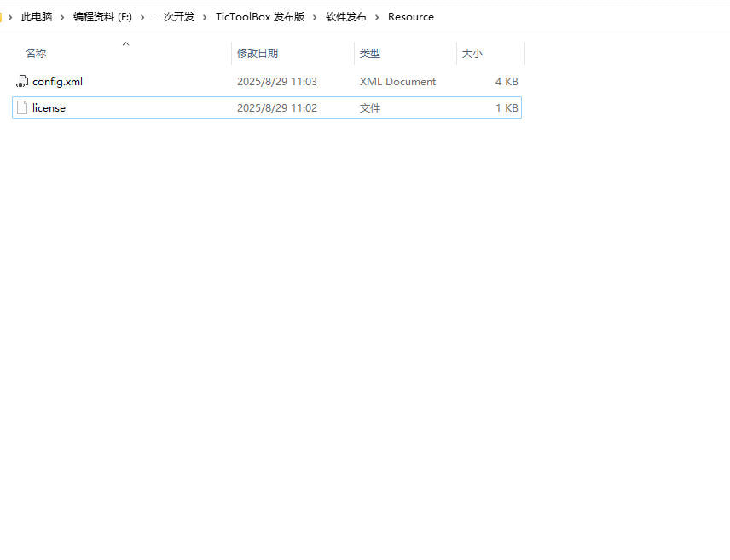This screenshot has width=730, height=560.
Task: Select the license file name
Action: click(x=49, y=108)
